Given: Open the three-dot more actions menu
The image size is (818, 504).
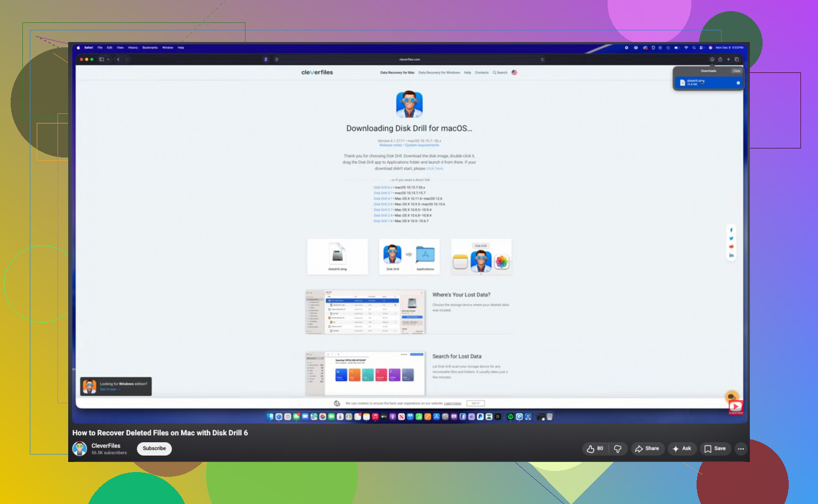Looking at the screenshot, I should pos(741,449).
